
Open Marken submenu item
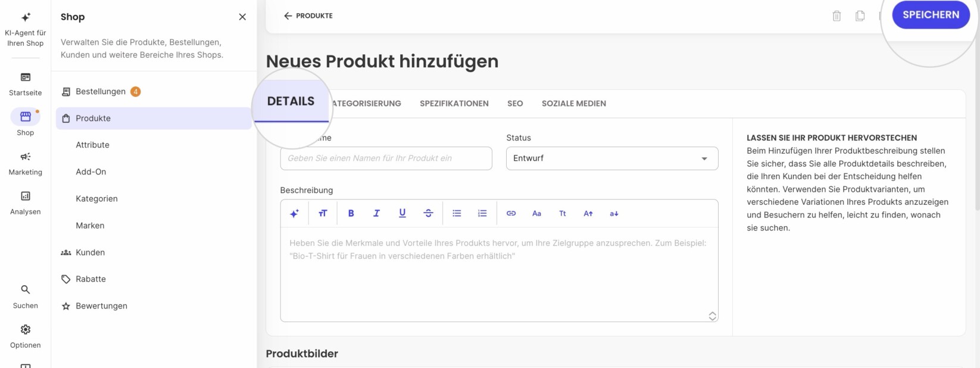click(90, 225)
